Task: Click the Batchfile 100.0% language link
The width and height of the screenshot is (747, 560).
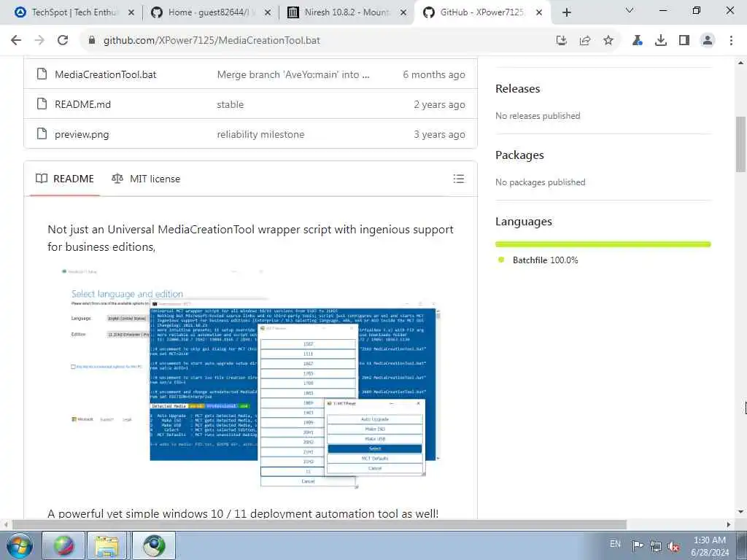Action: point(545,260)
